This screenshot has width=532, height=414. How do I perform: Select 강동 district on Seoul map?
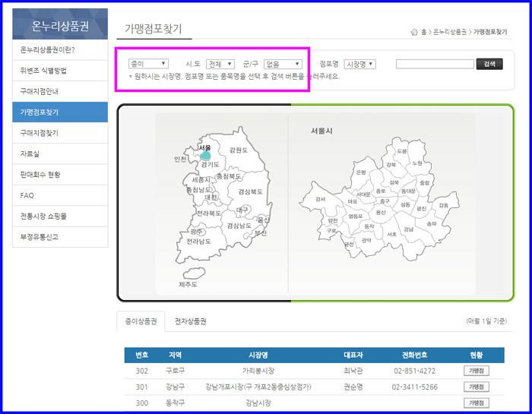tap(443, 205)
